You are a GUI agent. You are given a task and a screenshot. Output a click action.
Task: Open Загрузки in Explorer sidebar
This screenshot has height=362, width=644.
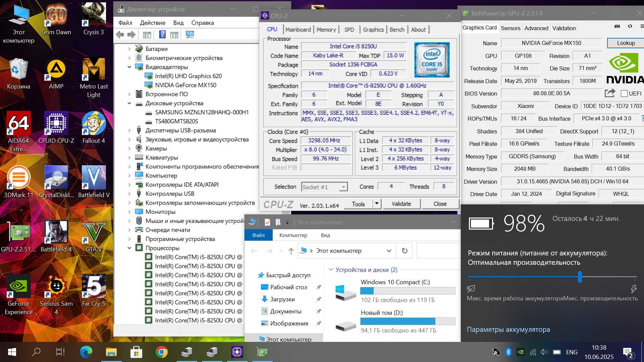[282, 299]
